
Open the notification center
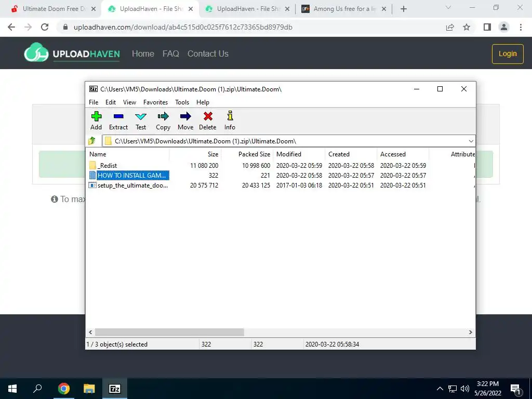516,389
